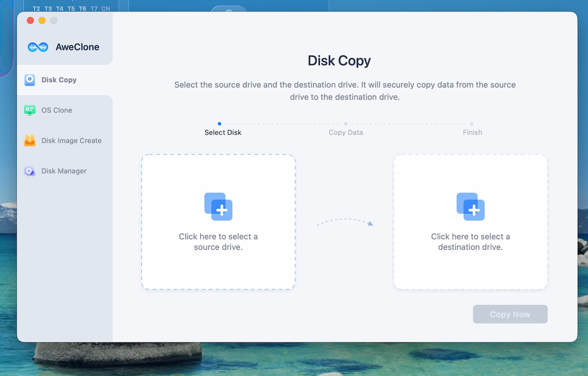Minimize the window using yellow button
588x376 pixels.
42,20
